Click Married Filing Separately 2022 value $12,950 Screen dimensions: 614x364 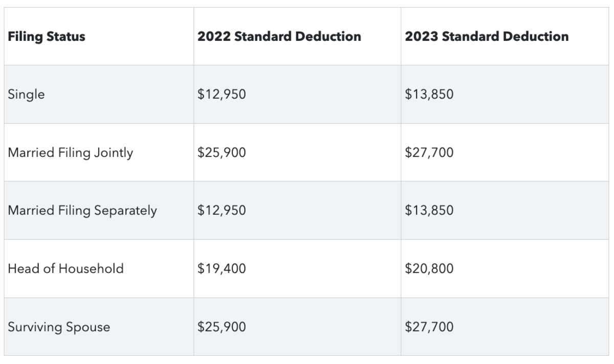[222, 211]
